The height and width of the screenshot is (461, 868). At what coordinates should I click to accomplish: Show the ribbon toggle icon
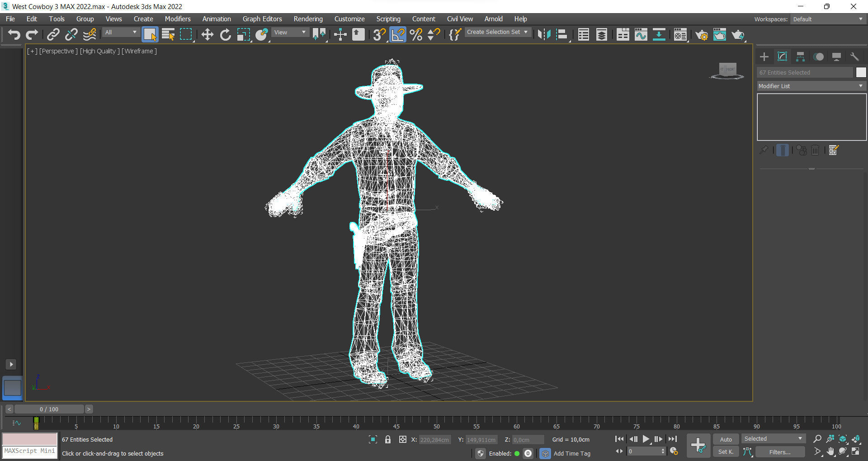pos(623,34)
